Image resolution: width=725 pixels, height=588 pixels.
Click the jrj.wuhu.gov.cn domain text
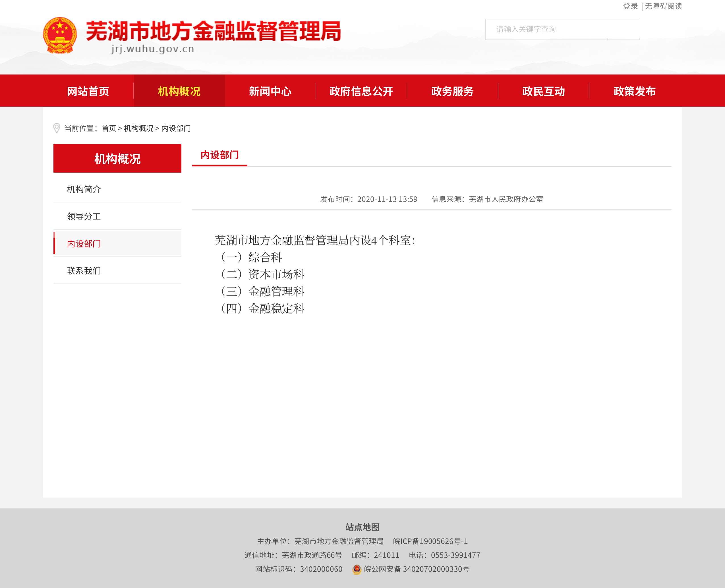click(x=153, y=49)
